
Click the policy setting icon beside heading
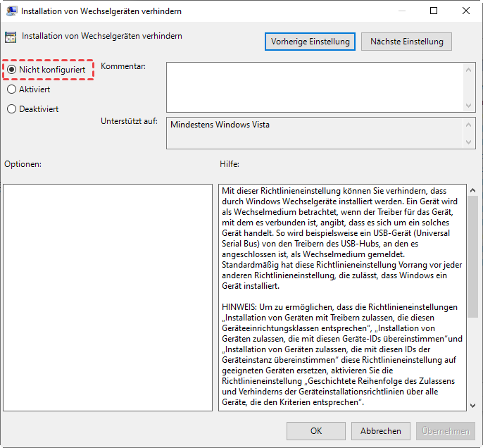(x=11, y=37)
